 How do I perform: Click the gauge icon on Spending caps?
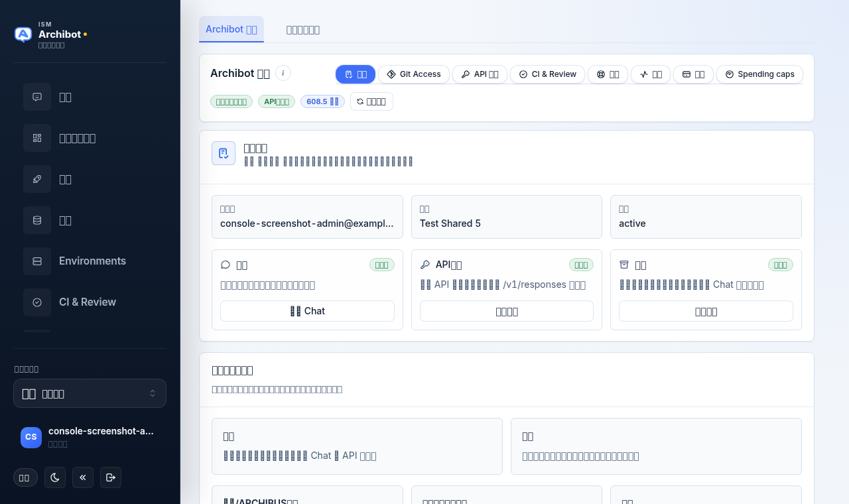pyautogui.click(x=730, y=74)
